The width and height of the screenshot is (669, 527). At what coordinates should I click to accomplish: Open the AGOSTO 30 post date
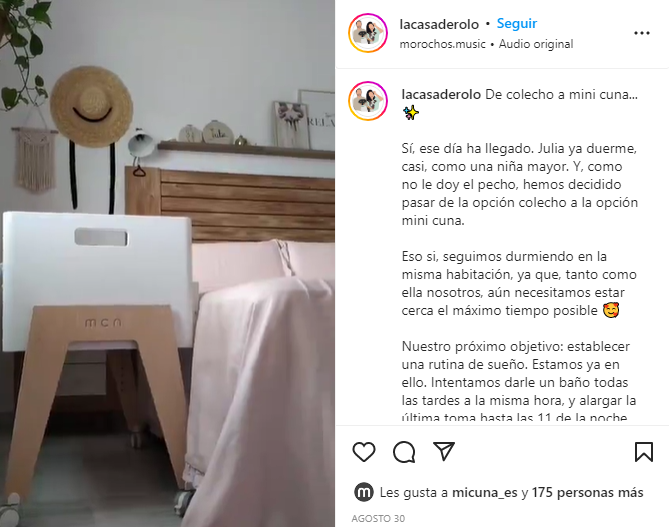pos(378,518)
